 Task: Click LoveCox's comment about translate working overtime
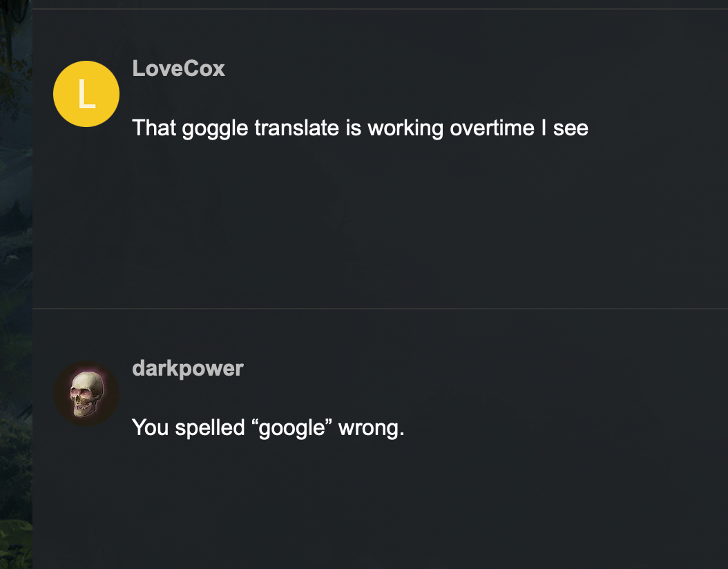pyautogui.click(x=359, y=128)
